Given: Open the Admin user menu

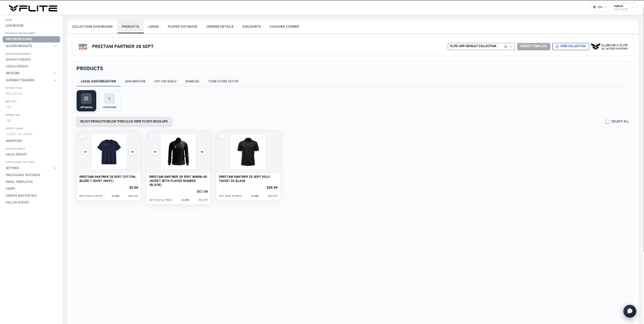Looking at the screenshot, I should tap(625, 8).
